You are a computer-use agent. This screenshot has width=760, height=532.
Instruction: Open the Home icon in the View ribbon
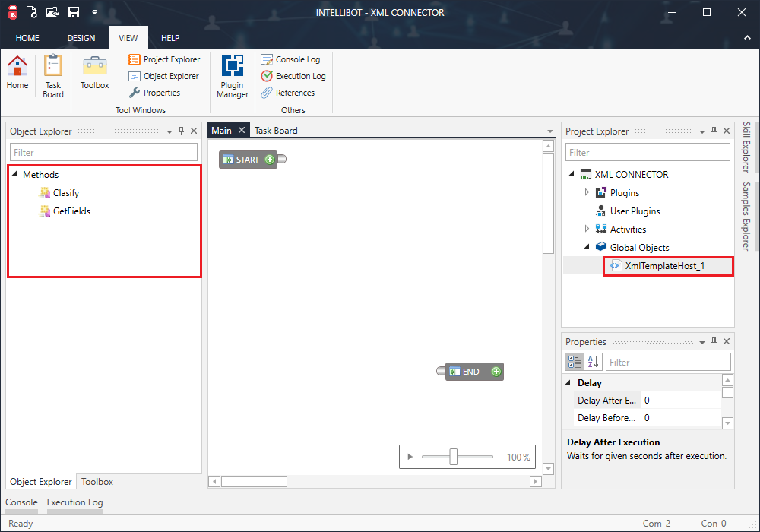click(17, 72)
